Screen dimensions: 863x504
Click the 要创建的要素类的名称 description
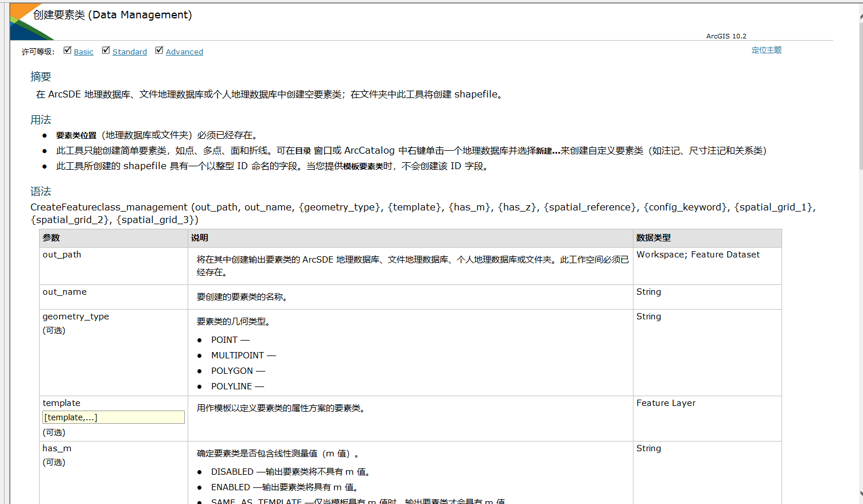[x=242, y=297]
